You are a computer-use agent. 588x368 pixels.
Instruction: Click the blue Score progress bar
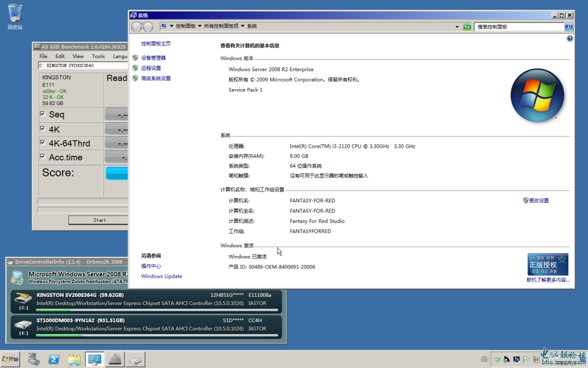[117, 172]
